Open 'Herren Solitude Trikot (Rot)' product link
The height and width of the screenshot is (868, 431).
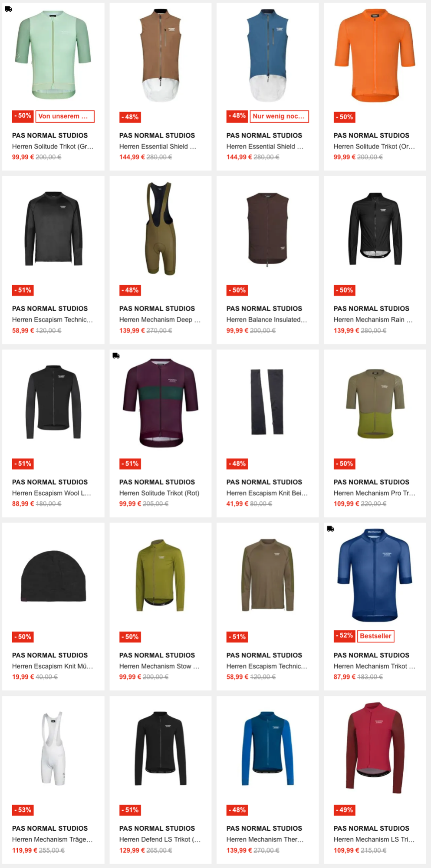click(x=159, y=493)
